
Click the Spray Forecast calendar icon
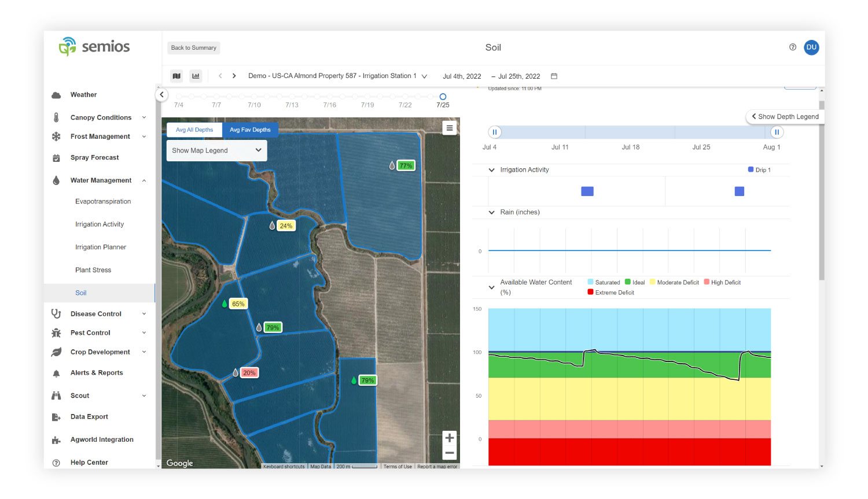point(56,158)
